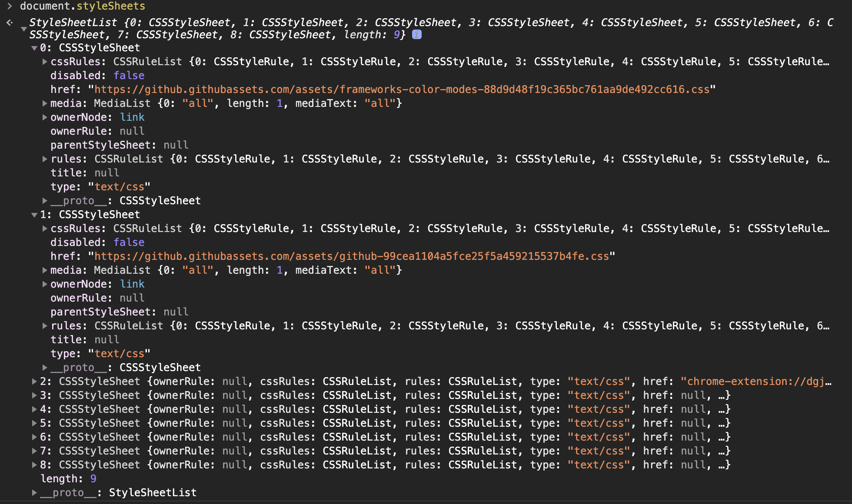The image size is (852, 504).
Task: Open the frameworks-color-modes CSS href link
Action: (402, 90)
